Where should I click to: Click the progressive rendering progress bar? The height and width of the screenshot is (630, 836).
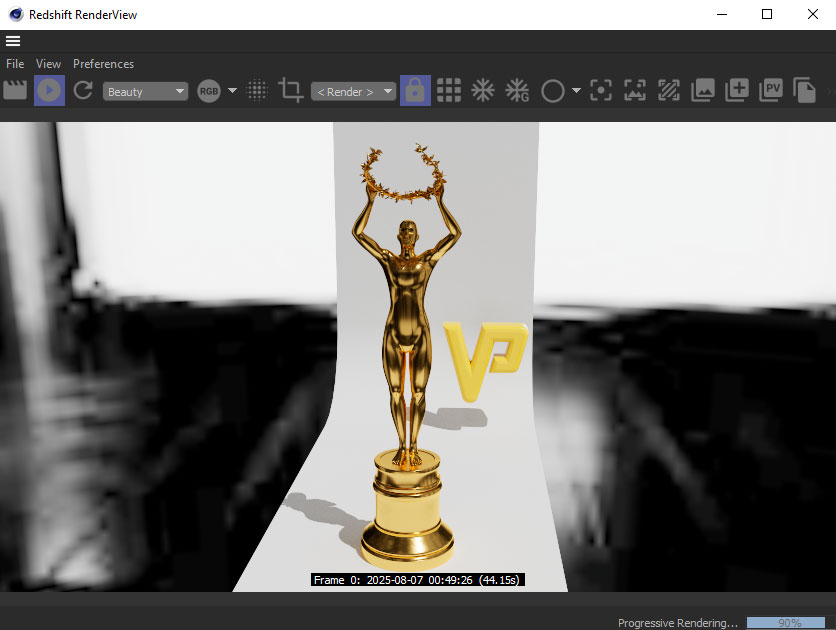(790, 622)
